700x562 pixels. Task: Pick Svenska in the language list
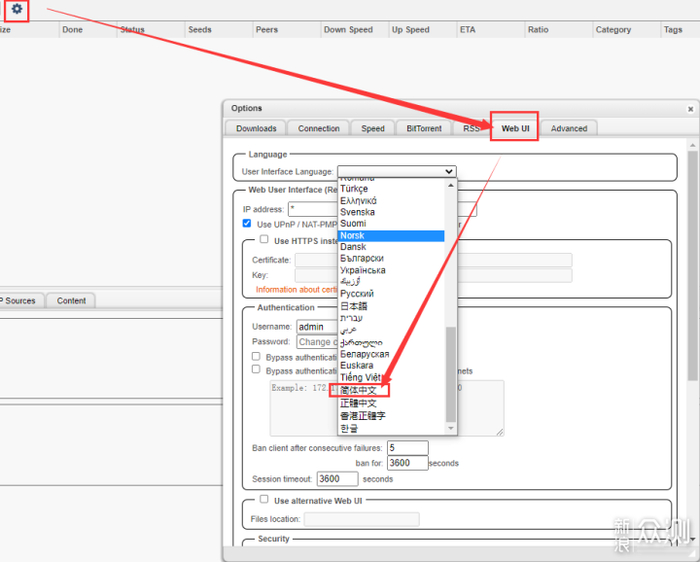[392, 212]
